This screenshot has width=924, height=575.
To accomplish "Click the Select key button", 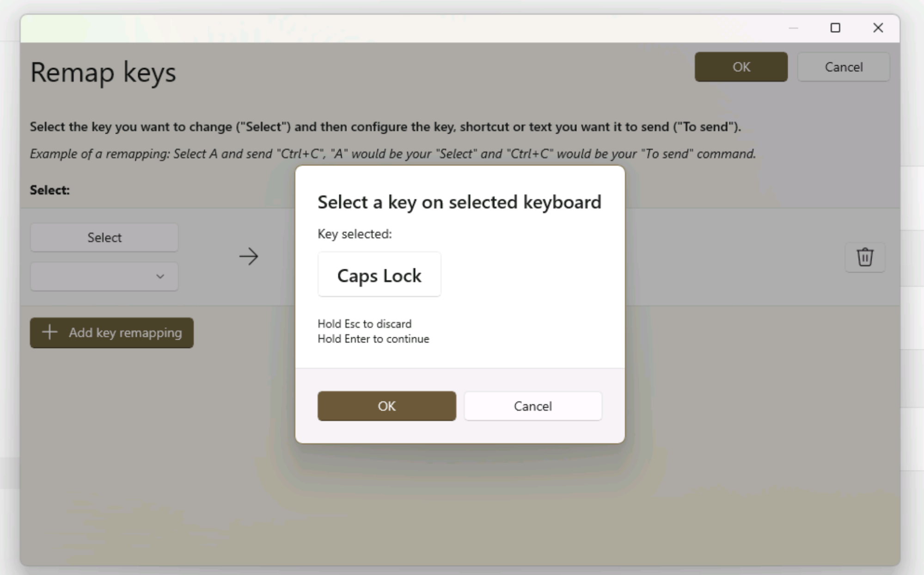I will [104, 237].
